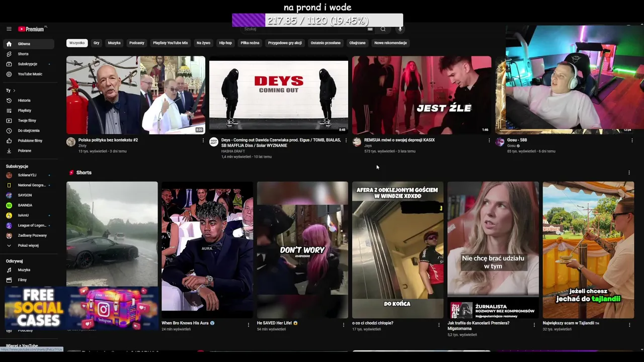This screenshot has width=644, height=362.
Task: Select Playlisty YouTube Mix chip
Action: pyautogui.click(x=171, y=43)
